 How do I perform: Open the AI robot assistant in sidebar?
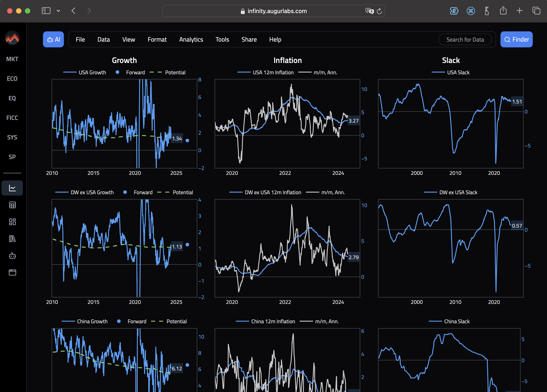pyautogui.click(x=12, y=256)
